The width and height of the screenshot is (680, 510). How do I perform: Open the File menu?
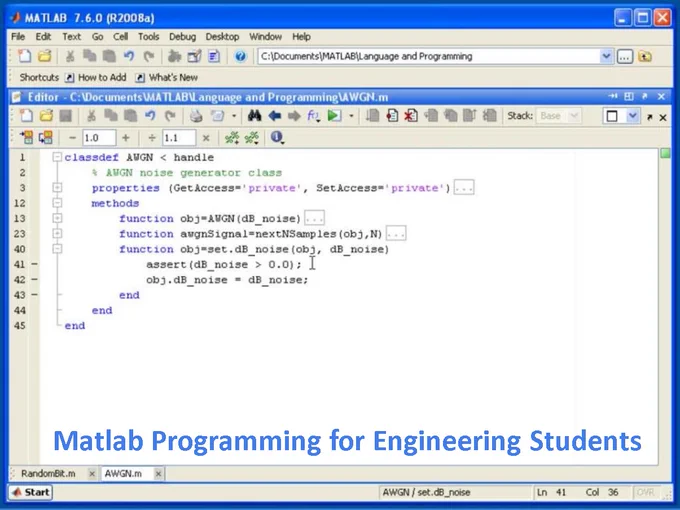(18, 37)
